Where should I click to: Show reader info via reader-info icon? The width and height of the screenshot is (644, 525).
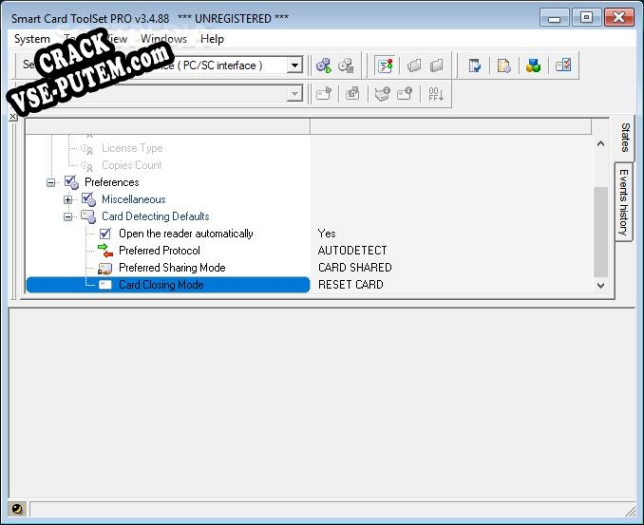(x=382, y=94)
